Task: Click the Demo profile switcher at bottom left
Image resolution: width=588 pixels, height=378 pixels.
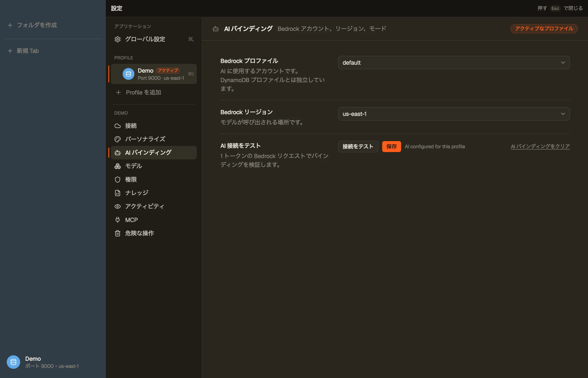Action: click(53, 362)
